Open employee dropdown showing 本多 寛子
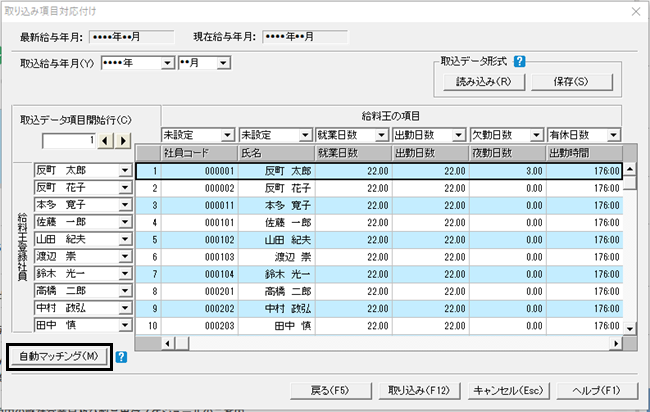The height and width of the screenshot is (412, 650). point(125,205)
